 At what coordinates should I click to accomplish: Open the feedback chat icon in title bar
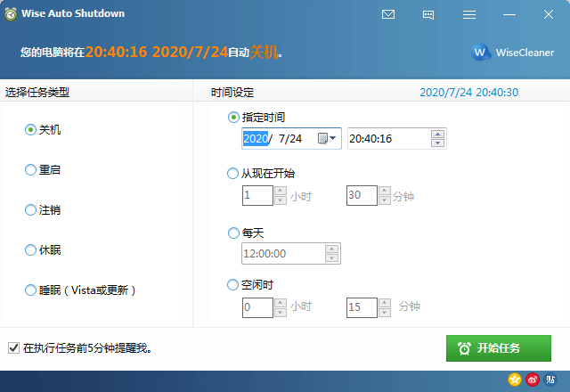tap(428, 14)
